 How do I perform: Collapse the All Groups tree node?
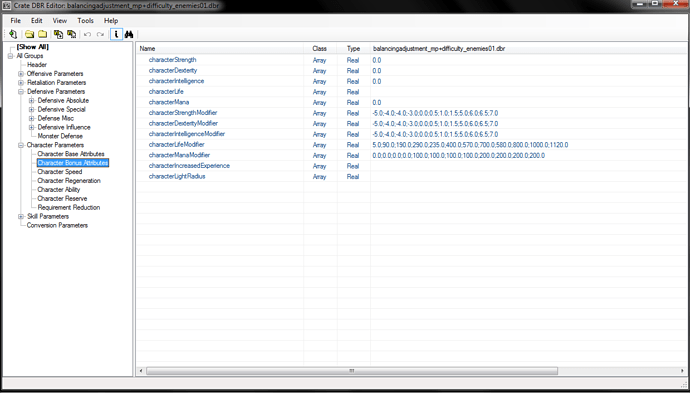[x=10, y=56]
